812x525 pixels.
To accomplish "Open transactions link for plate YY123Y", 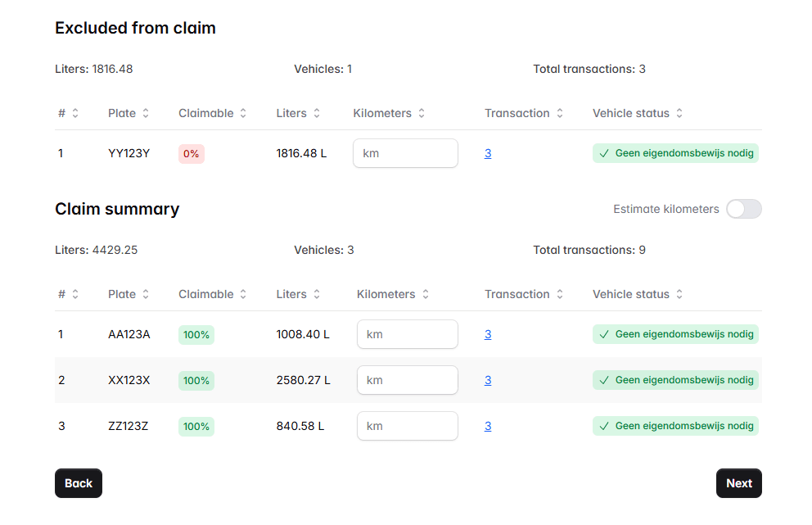I will click(488, 153).
